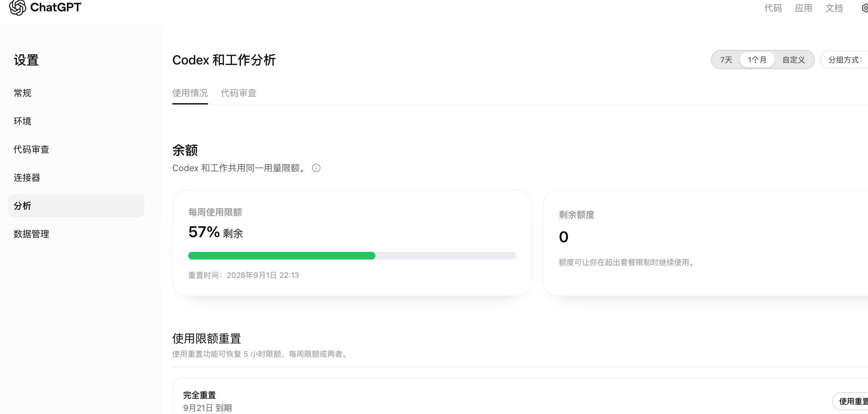Viewport: 868px width, 414px height.
Task: Select the 1个月 time range
Action: [x=757, y=60]
